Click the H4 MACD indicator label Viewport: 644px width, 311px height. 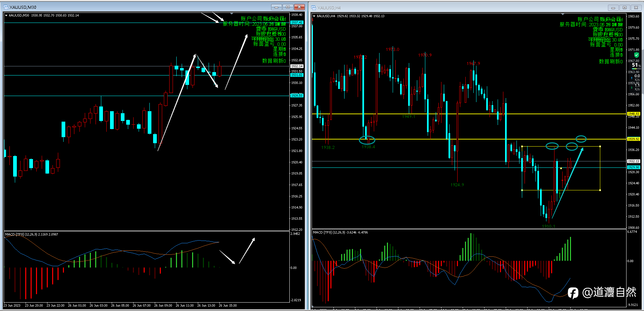click(340, 232)
